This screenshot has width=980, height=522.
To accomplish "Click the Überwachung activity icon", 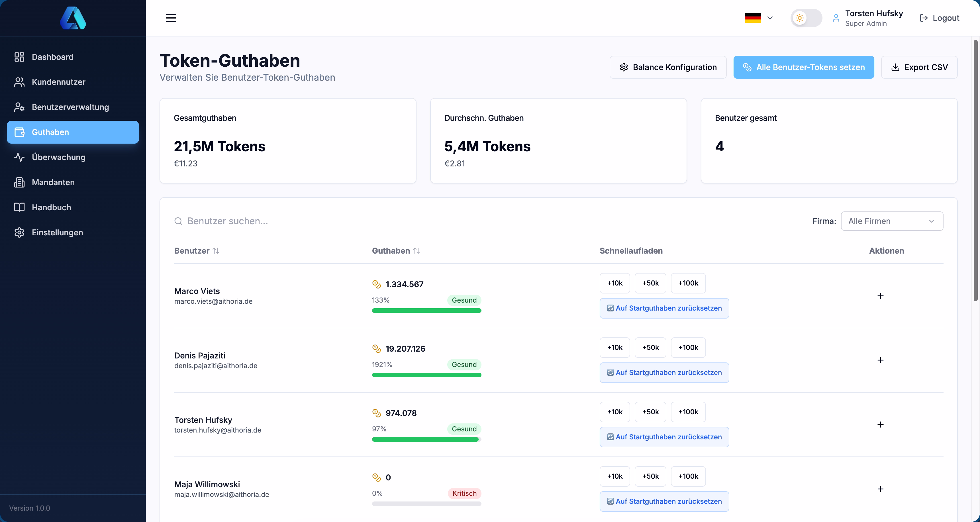I will [19, 157].
